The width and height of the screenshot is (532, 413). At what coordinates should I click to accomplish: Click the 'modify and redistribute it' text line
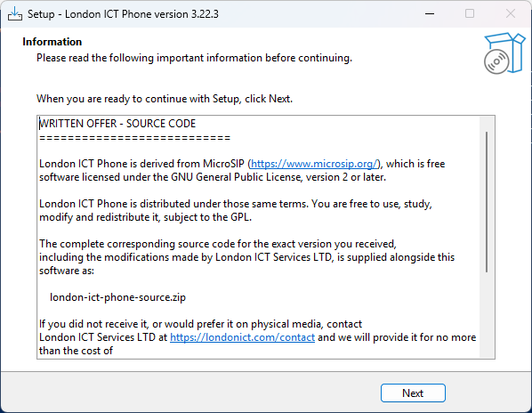pyautogui.click(x=146, y=217)
